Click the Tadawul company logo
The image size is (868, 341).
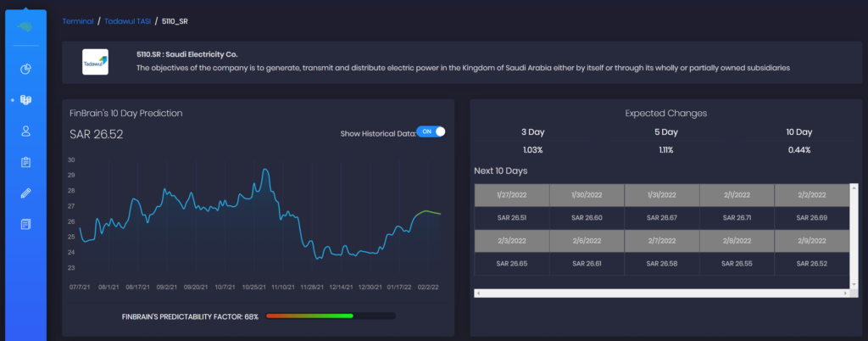tap(95, 62)
